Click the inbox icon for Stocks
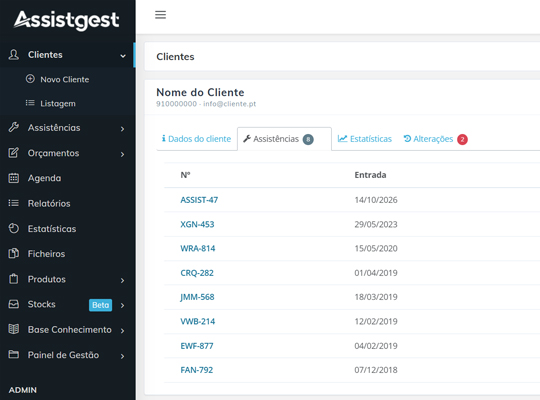540x400 pixels. click(x=14, y=304)
